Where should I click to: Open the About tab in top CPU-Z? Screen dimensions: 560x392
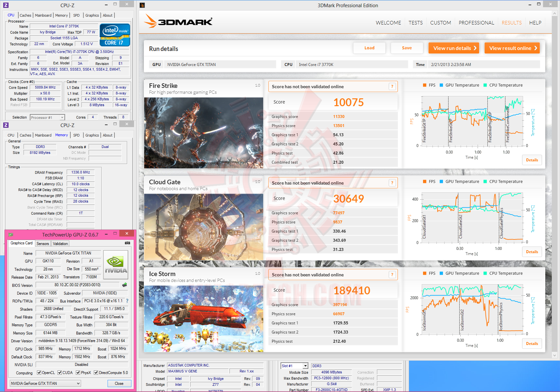coord(108,15)
